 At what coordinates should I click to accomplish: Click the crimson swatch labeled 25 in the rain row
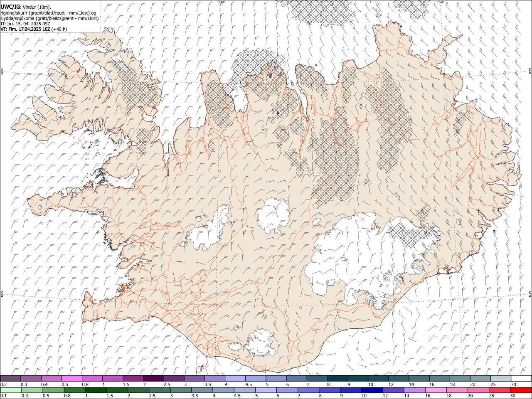[499, 390]
